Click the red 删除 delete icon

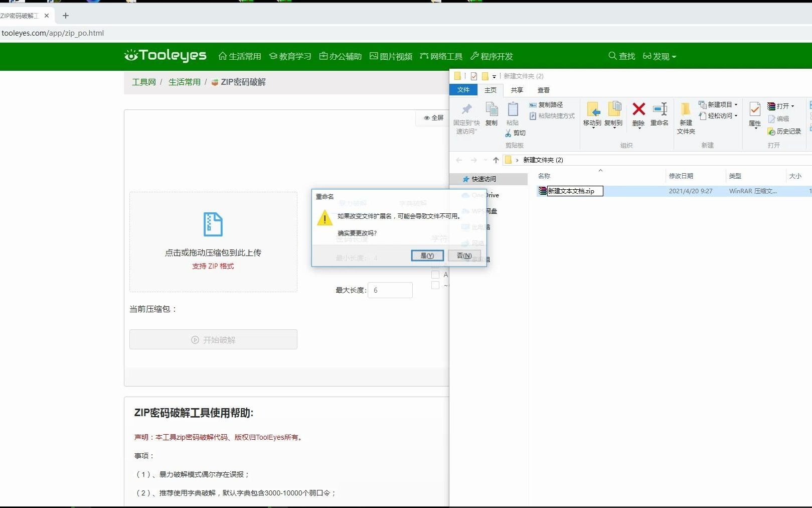click(638, 109)
